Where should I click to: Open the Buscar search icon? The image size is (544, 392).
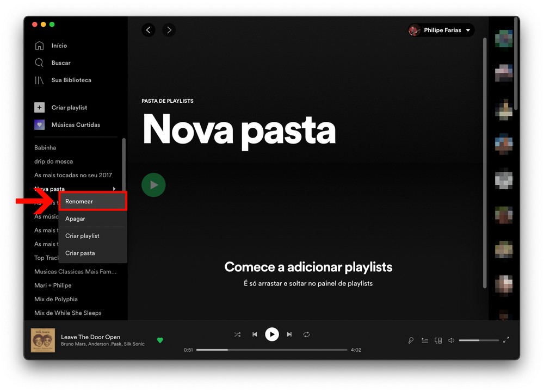click(39, 63)
